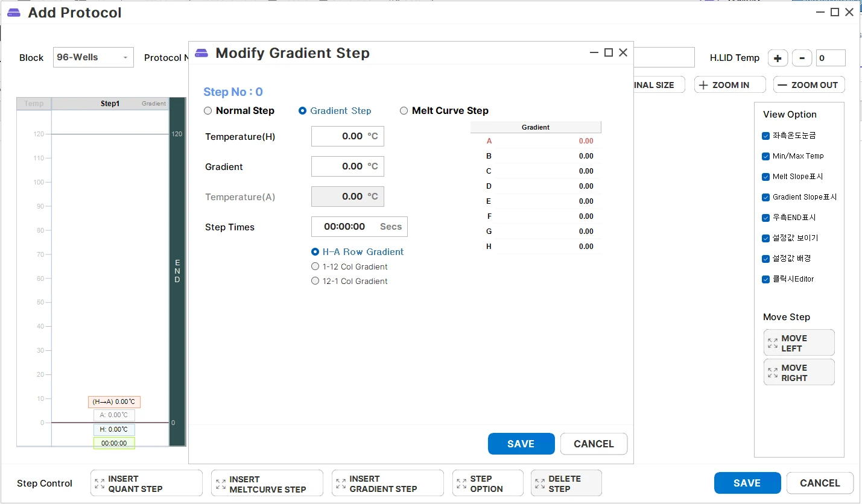Click the DELETE STEP button
The image size is (862, 504).
[566, 484]
